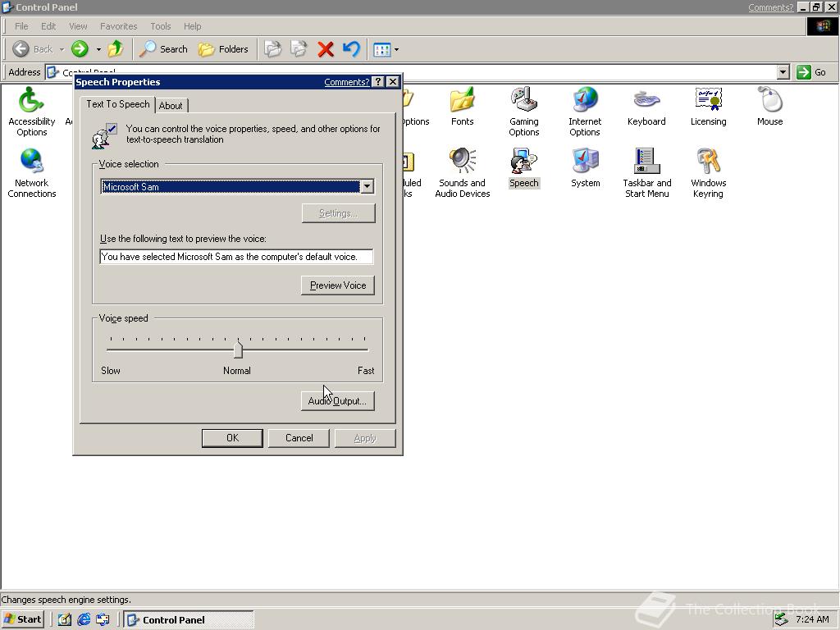
Task: Go up one folder level
Action: click(115, 49)
